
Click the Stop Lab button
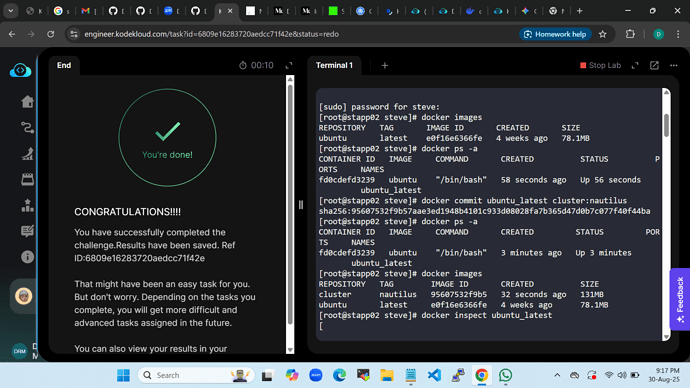[x=600, y=66]
